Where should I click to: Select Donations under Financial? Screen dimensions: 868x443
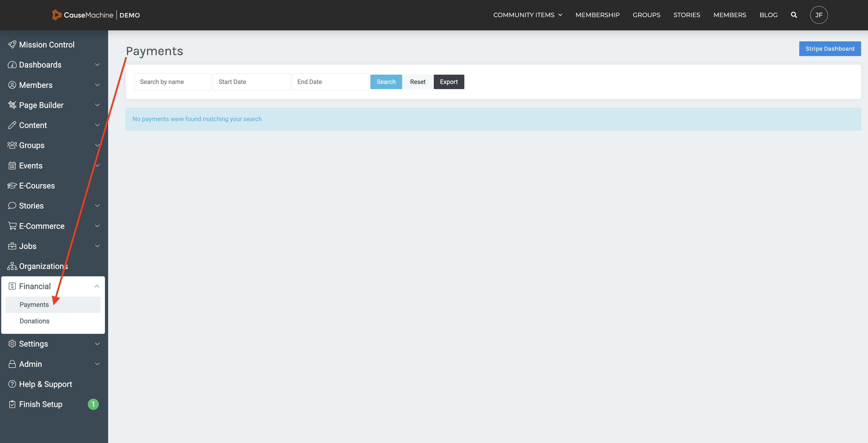(34, 321)
